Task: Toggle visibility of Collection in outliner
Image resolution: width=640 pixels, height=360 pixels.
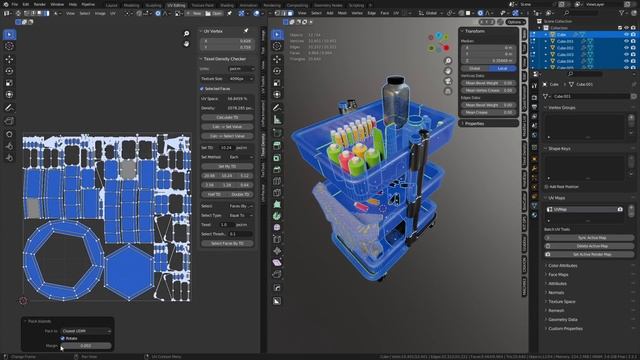Action: (x=626, y=28)
